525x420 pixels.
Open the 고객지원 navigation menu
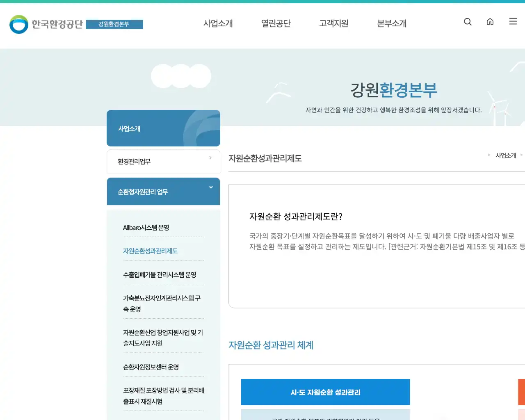click(333, 23)
